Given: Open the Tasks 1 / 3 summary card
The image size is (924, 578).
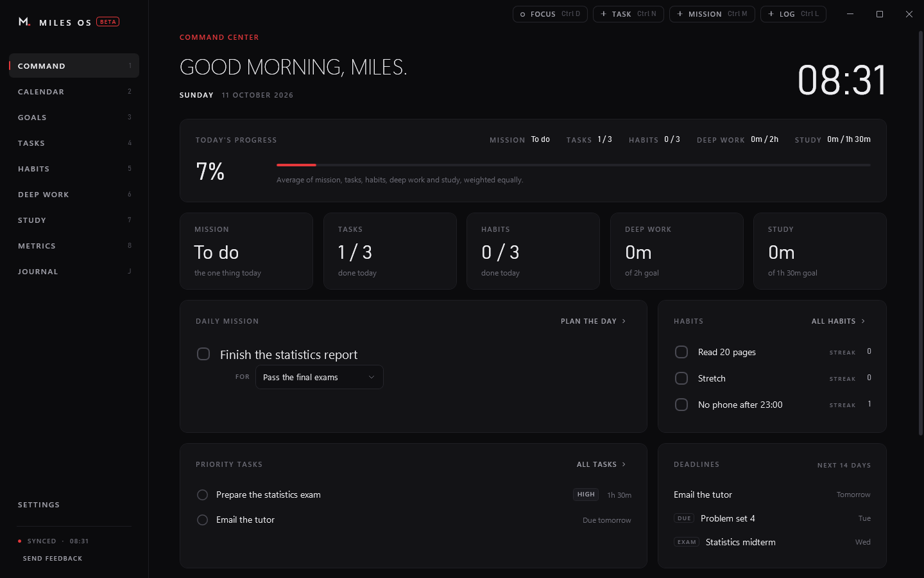Looking at the screenshot, I should (390, 251).
